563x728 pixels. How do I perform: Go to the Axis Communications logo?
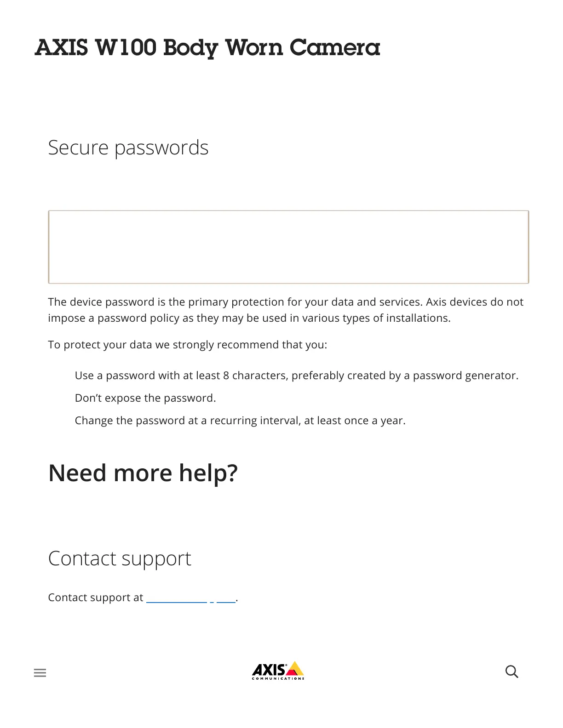pyautogui.click(x=278, y=671)
